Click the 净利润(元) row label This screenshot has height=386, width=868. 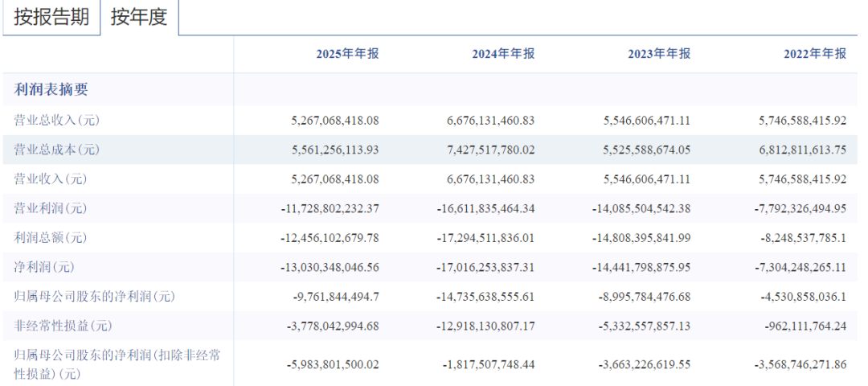tap(46, 267)
